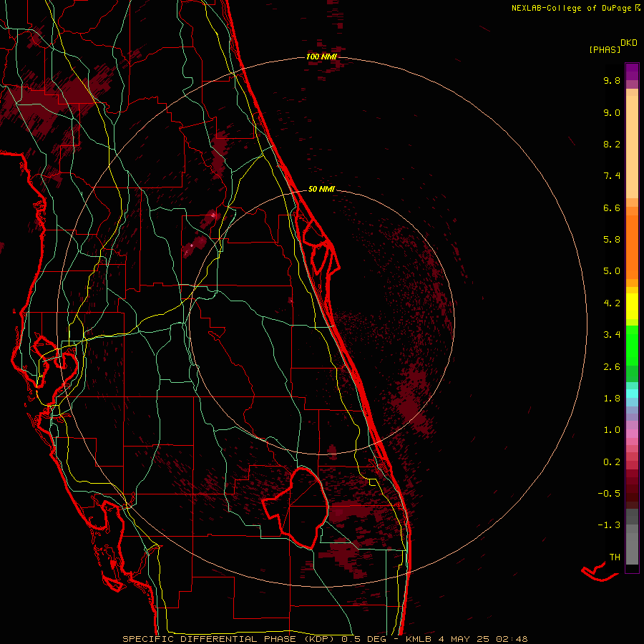Click the yellow segment of the color bar

pos(632,306)
